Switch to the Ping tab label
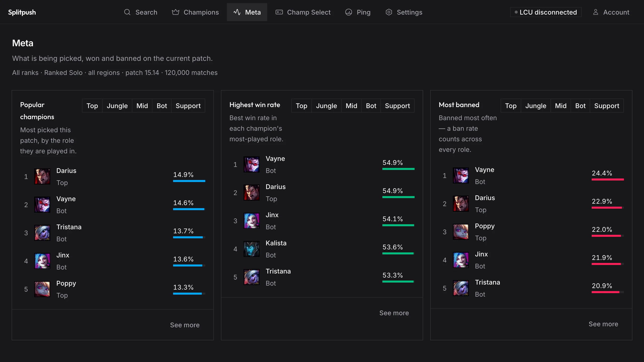The width and height of the screenshot is (644, 362). pyautogui.click(x=364, y=12)
